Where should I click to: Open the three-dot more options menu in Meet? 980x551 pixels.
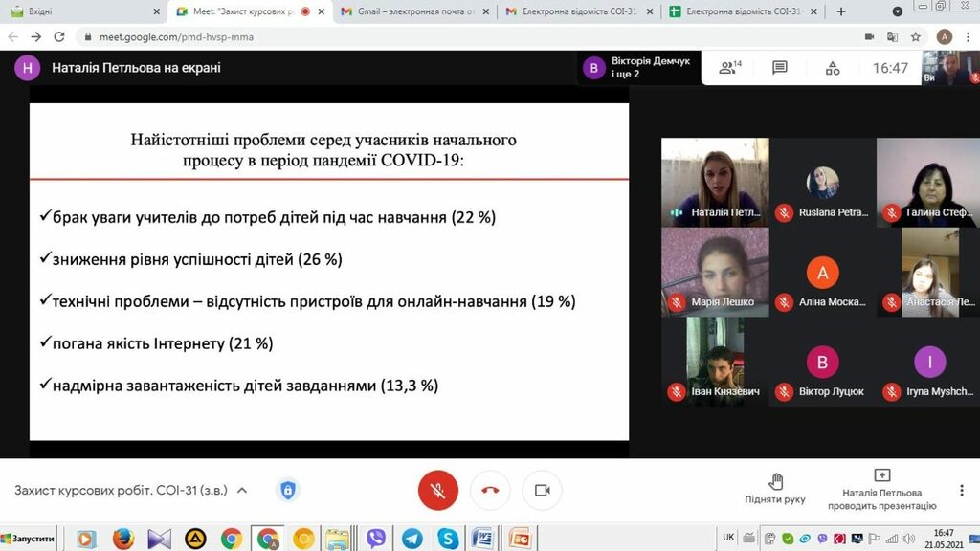point(960,491)
